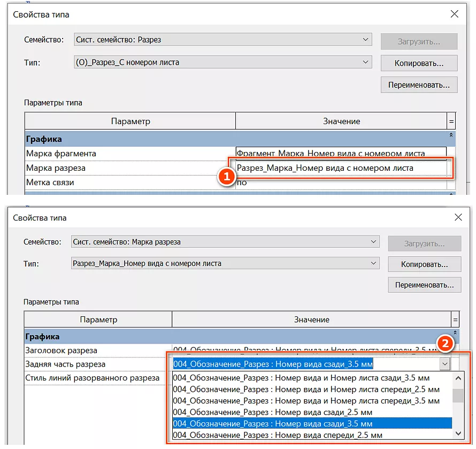Click the Марка фрагмента value cell
476x449 pixels.
point(341,154)
